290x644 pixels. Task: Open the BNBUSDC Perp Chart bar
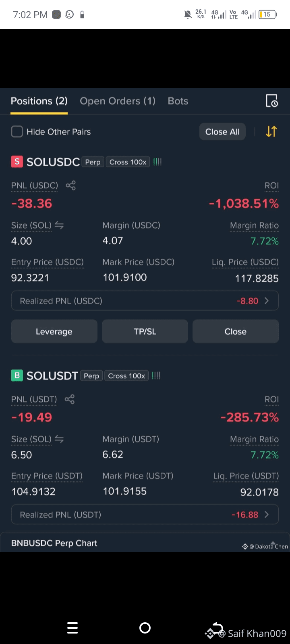[145, 543]
